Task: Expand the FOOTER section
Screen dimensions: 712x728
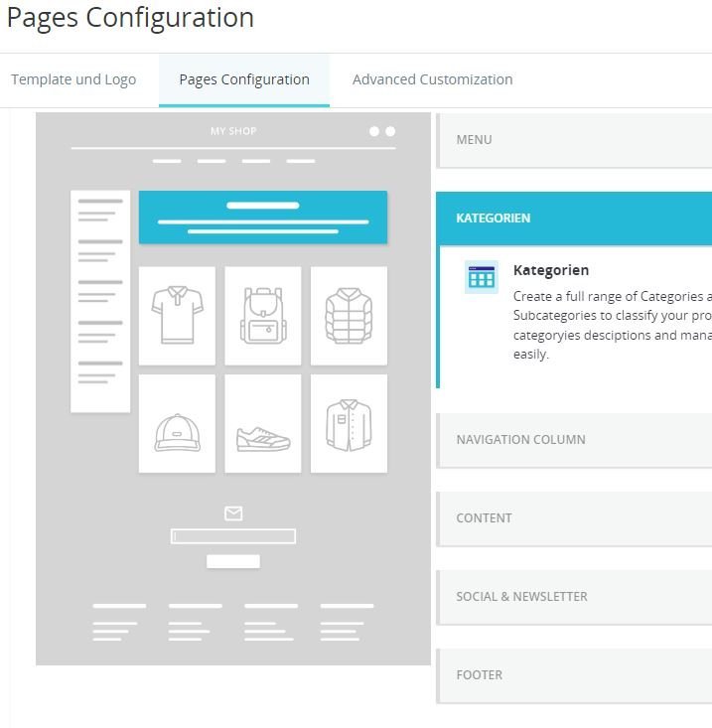Action: [x=574, y=674]
